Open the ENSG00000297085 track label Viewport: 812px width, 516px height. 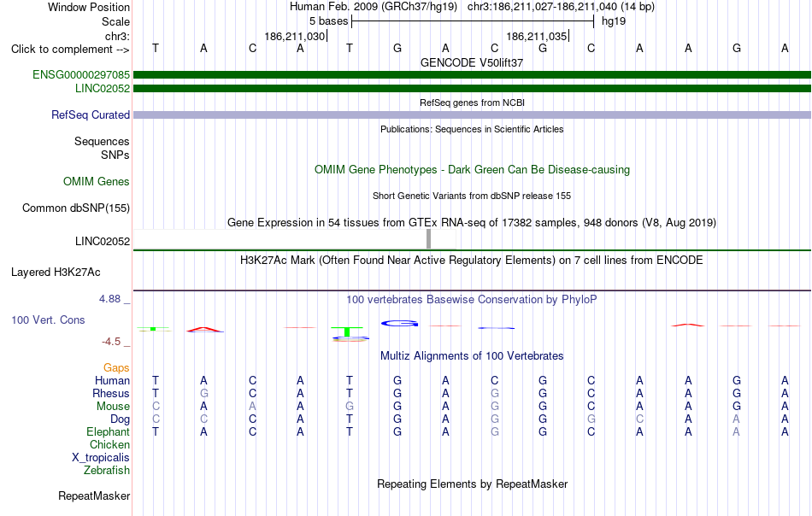tap(81, 74)
